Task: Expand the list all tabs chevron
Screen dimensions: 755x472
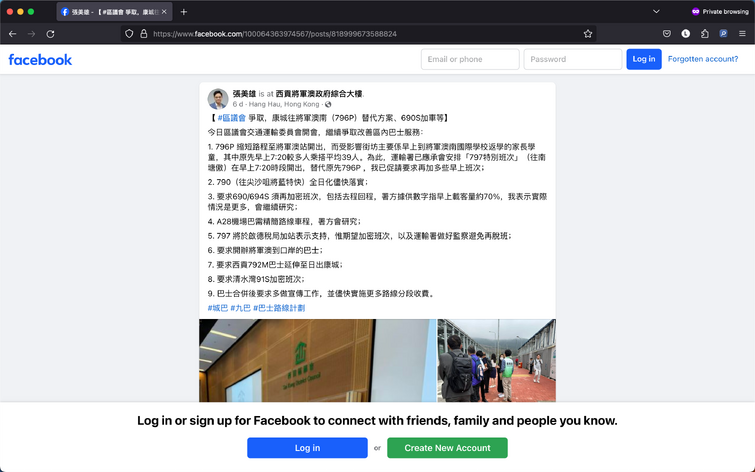Action: [656, 12]
